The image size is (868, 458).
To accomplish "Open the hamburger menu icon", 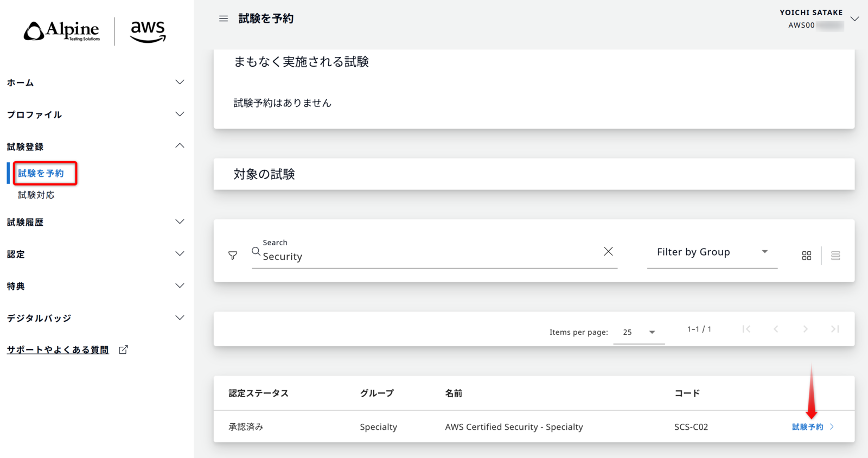I will coord(223,18).
